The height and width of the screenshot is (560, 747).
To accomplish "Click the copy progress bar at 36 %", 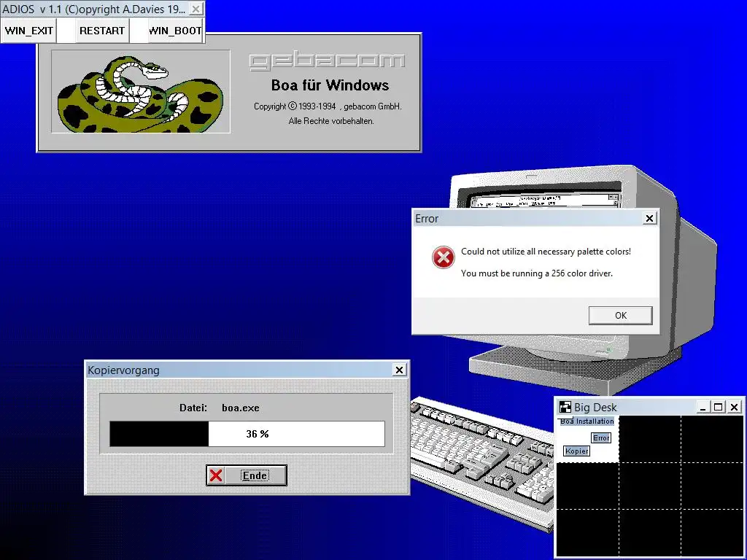I will point(247,434).
